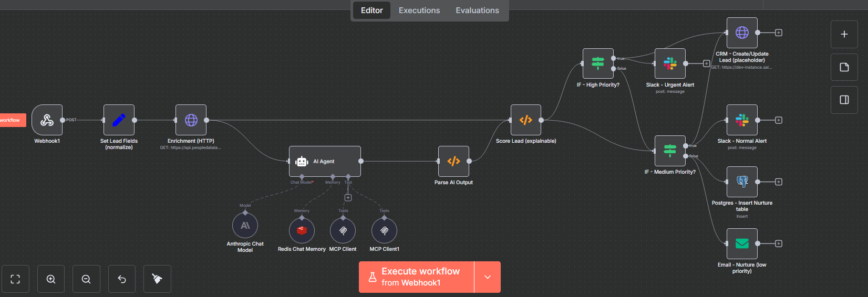
Task: Open the Email - Nurture (low priority) node
Action: pyautogui.click(x=742, y=243)
